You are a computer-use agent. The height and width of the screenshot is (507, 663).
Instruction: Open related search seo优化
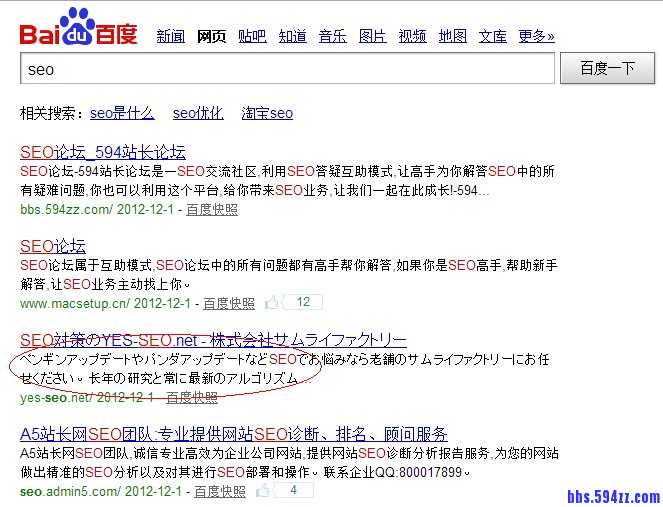pos(198,113)
